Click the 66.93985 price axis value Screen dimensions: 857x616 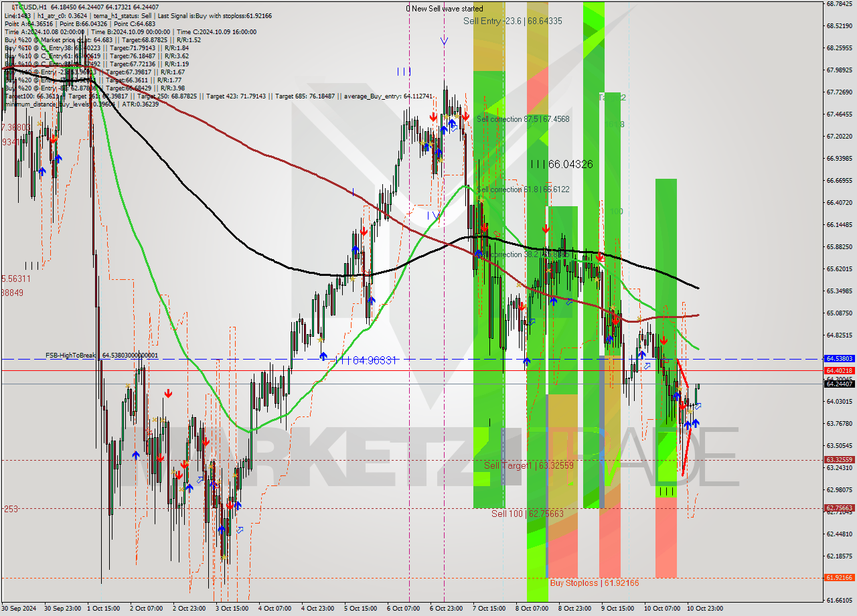tap(839, 159)
